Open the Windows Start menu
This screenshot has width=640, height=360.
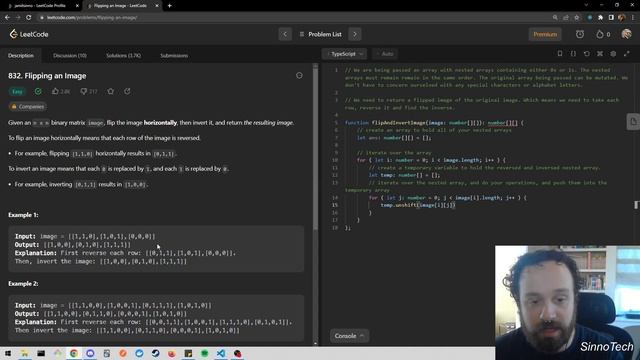pyautogui.click(x=8, y=353)
